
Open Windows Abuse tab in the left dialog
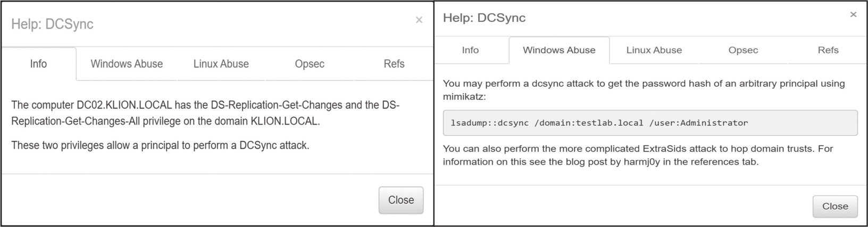127,64
